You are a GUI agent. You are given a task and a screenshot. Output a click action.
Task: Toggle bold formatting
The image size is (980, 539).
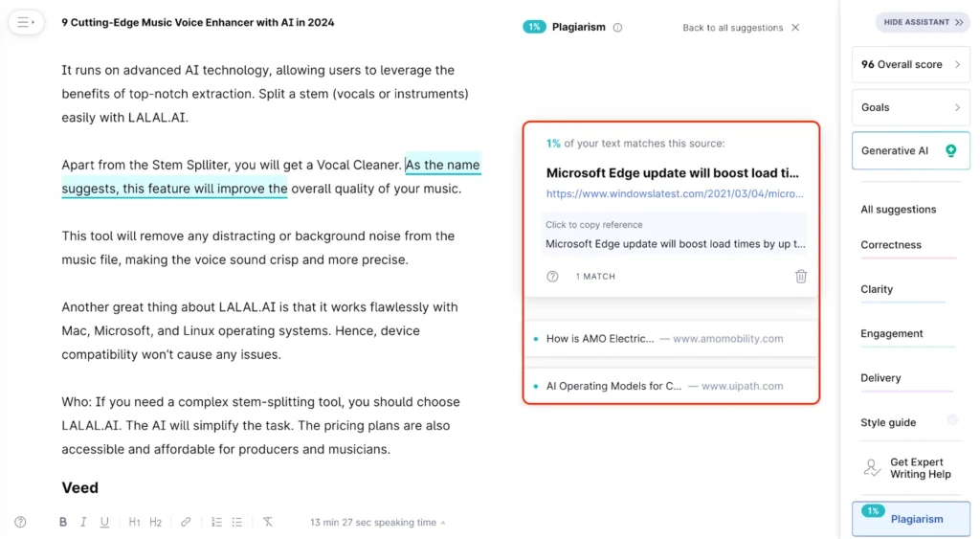(x=63, y=523)
